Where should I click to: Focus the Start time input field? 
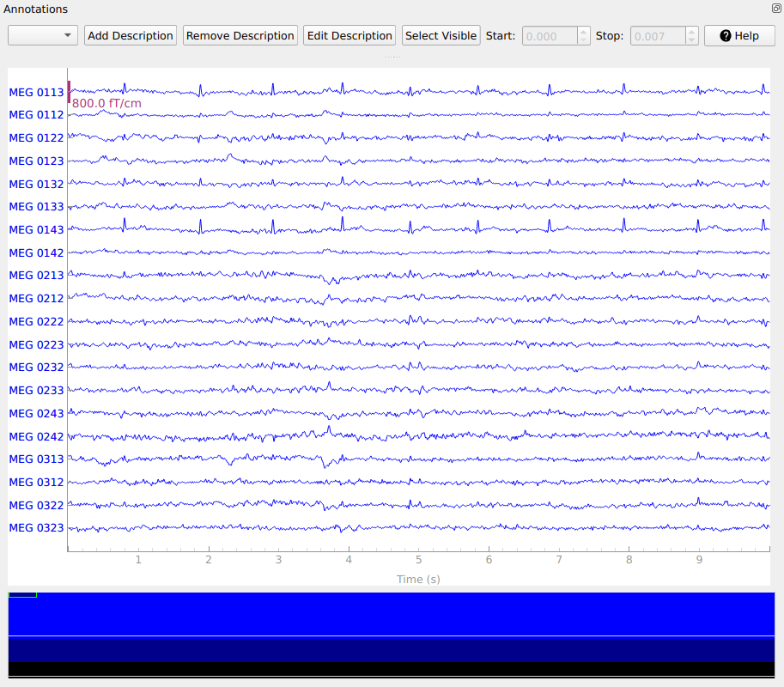550,36
